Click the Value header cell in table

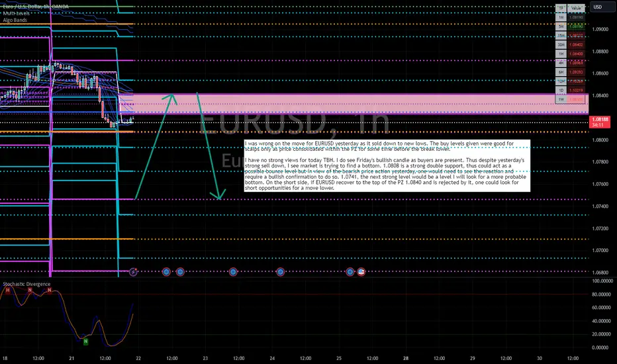click(576, 8)
